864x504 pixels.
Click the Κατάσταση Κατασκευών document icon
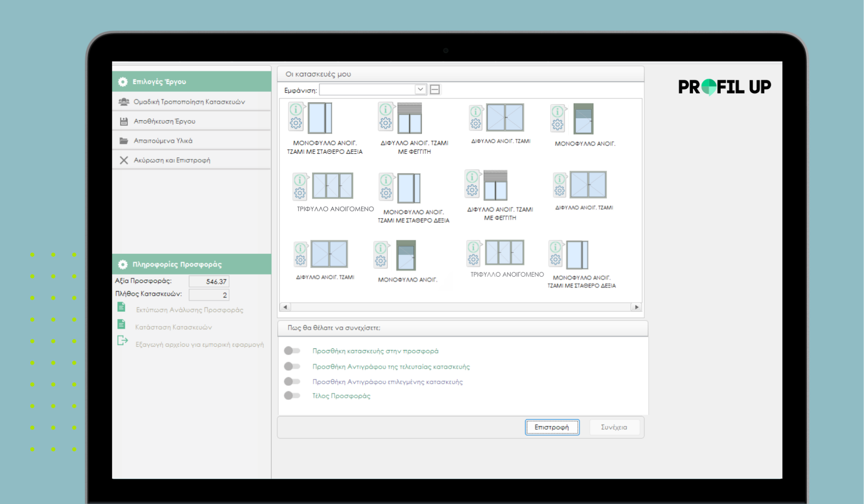(122, 324)
